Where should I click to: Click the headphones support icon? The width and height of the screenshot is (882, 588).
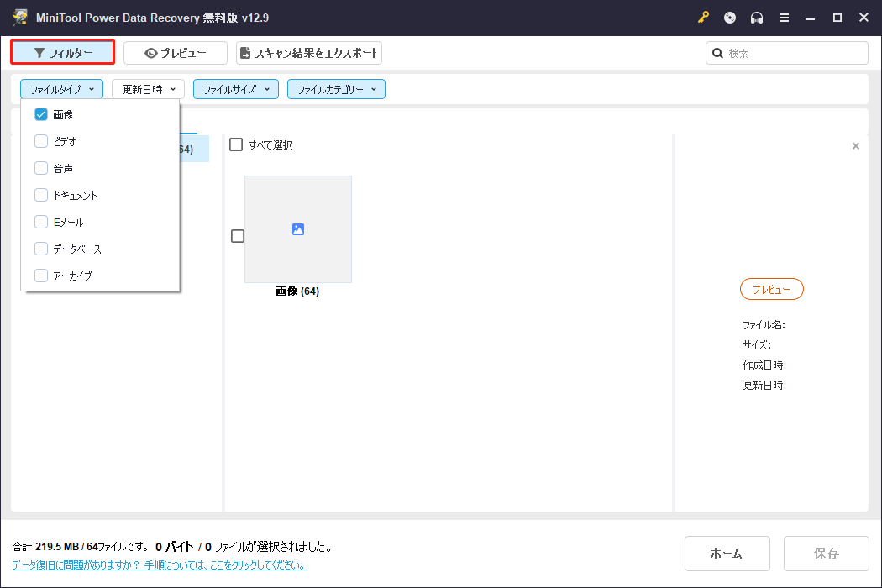click(757, 18)
